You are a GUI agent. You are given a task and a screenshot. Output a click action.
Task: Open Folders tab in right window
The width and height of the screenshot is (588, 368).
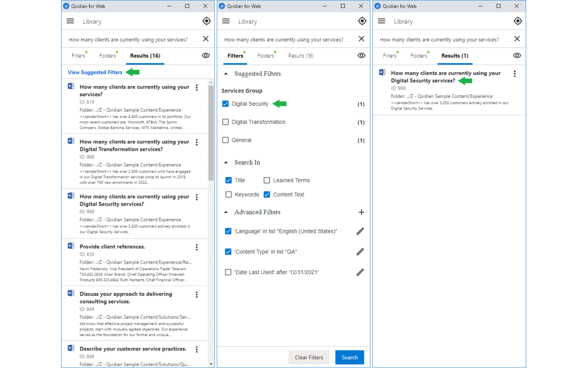click(x=419, y=56)
